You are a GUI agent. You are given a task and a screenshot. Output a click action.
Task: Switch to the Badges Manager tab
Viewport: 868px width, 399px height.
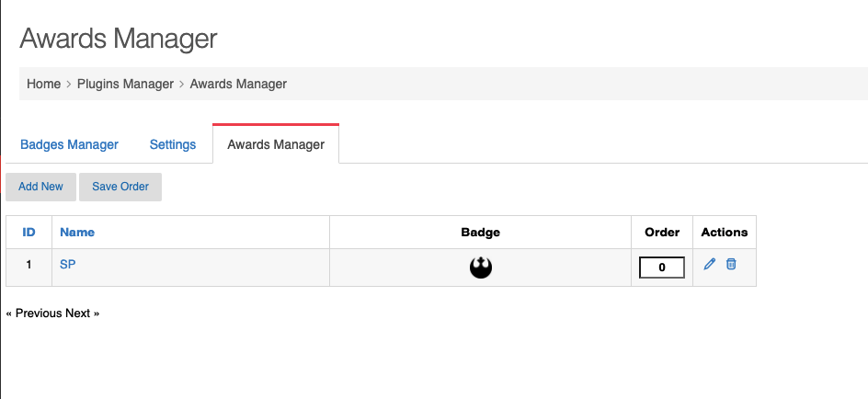pyautogui.click(x=69, y=144)
